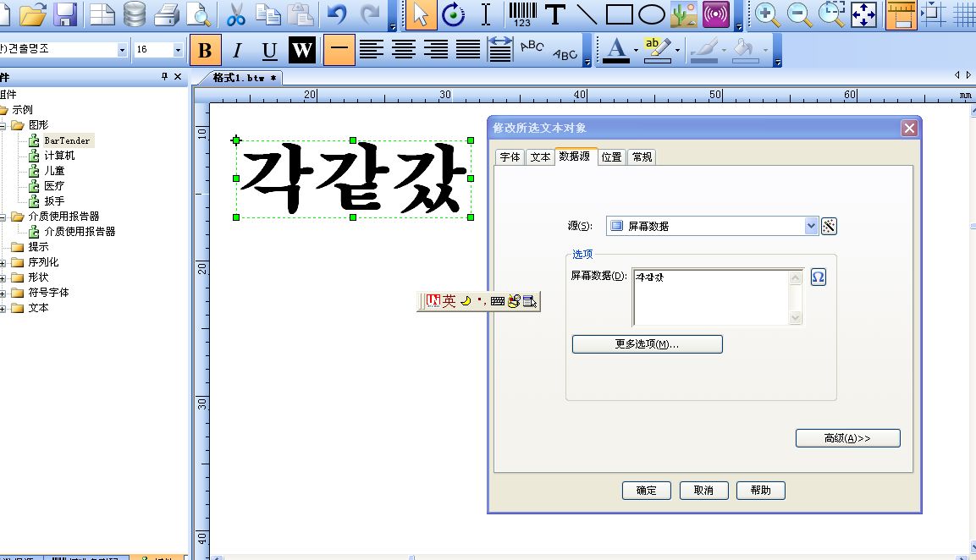Click the RFID encoder tool icon
This screenshot has height=560, width=976.
(x=716, y=14)
